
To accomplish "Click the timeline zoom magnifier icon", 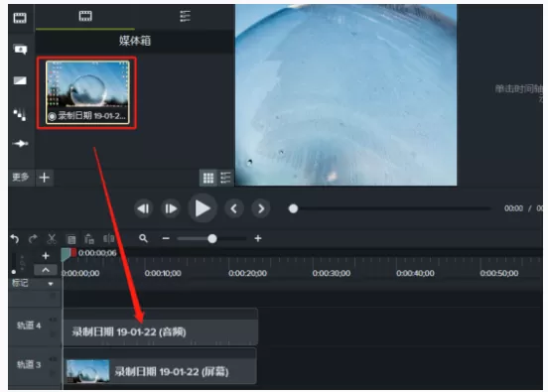I will click(x=143, y=238).
